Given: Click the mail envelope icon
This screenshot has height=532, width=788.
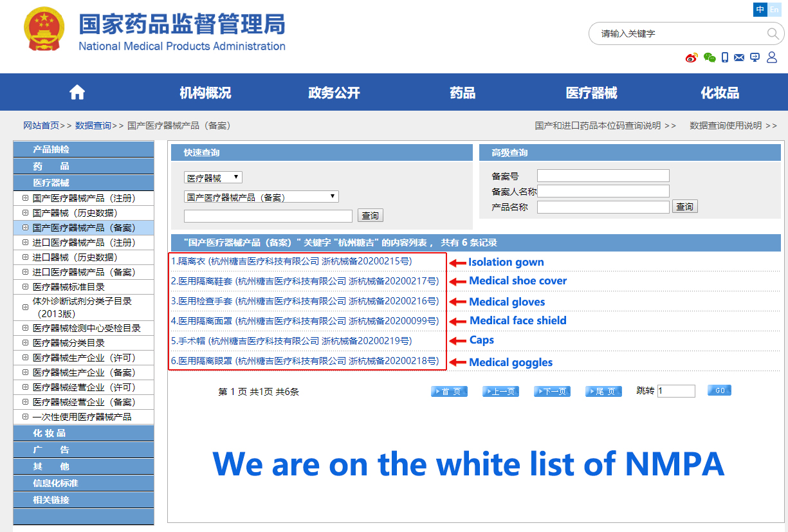Looking at the screenshot, I should pos(739,57).
